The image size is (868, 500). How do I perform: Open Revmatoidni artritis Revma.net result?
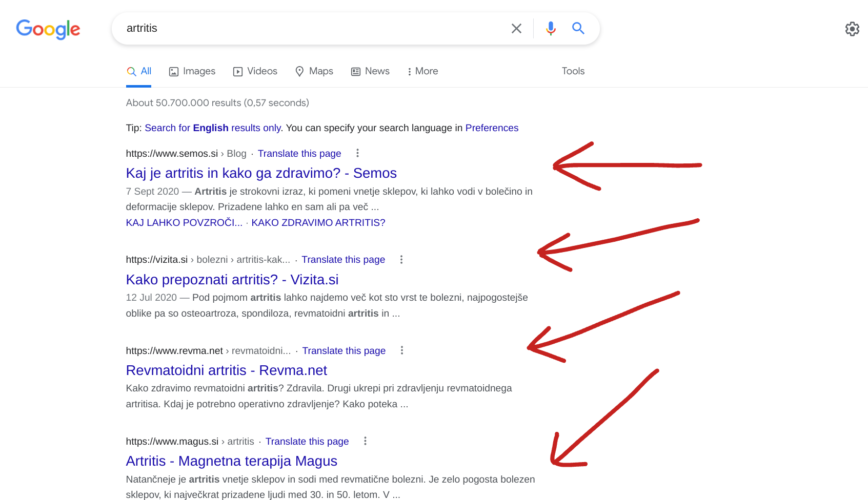tap(227, 370)
